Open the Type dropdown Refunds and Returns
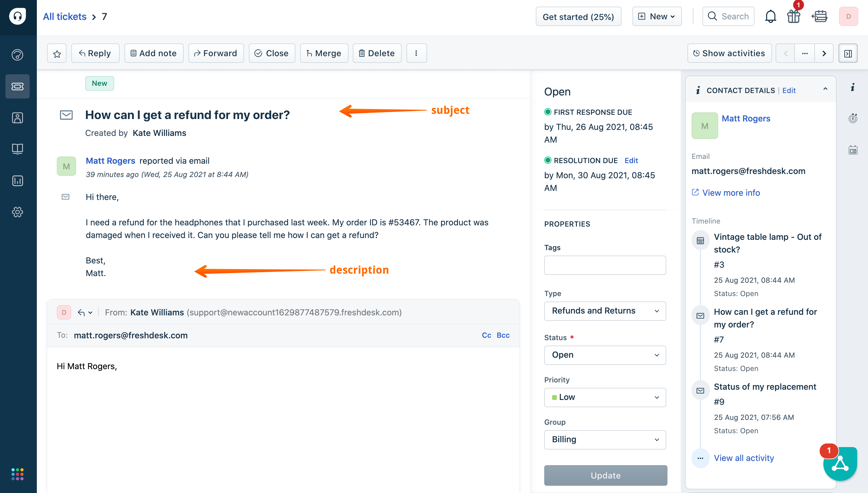 coord(605,311)
